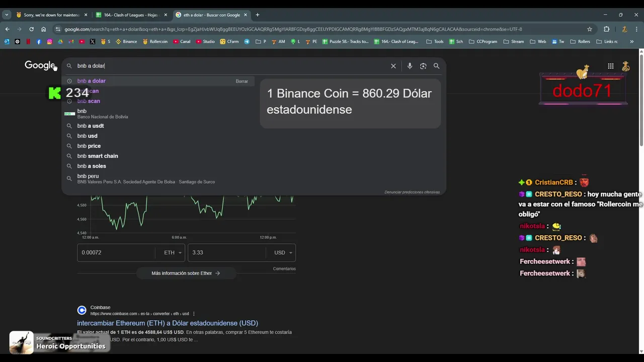The height and width of the screenshot is (362, 644).
Task: Open the CCProgram bookmarks folder
Action: pos(482,42)
